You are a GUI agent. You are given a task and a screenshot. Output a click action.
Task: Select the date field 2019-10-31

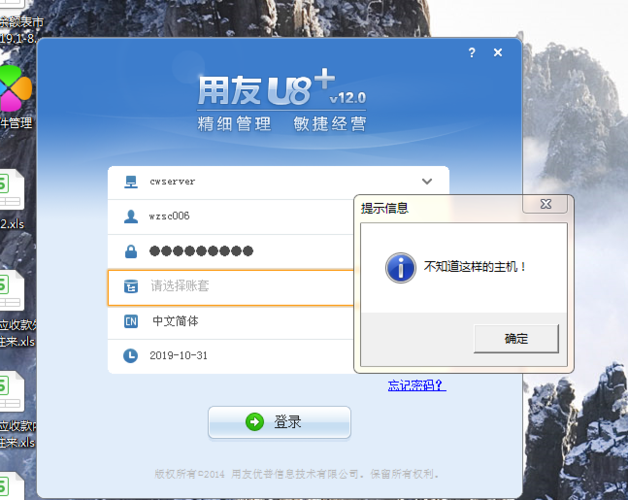pyautogui.click(x=231, y=356)
